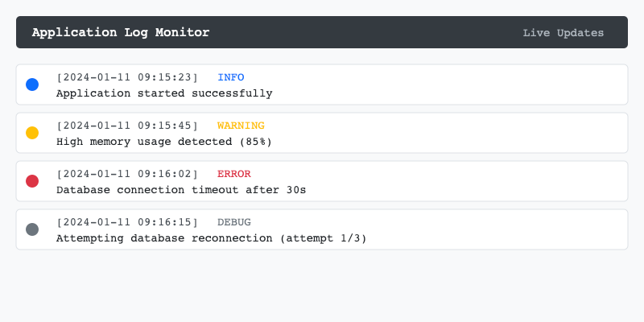This screenshot has height=322, width=644.
Task: Click 'Application started successfully' message
Action: (x=164, y=93)
